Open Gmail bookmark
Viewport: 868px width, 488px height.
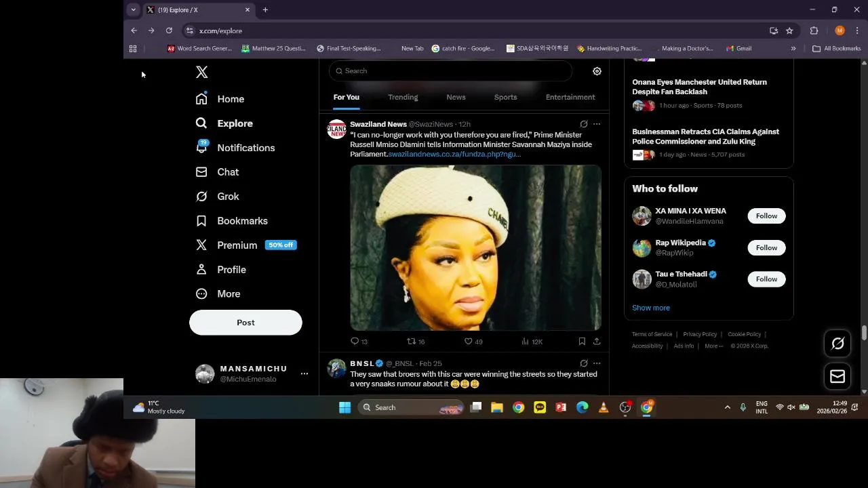[738, 49]
